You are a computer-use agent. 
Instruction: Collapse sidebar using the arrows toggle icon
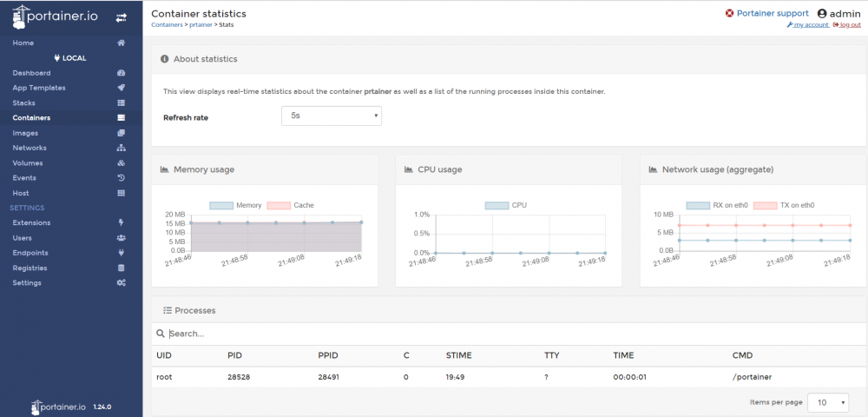122,17
